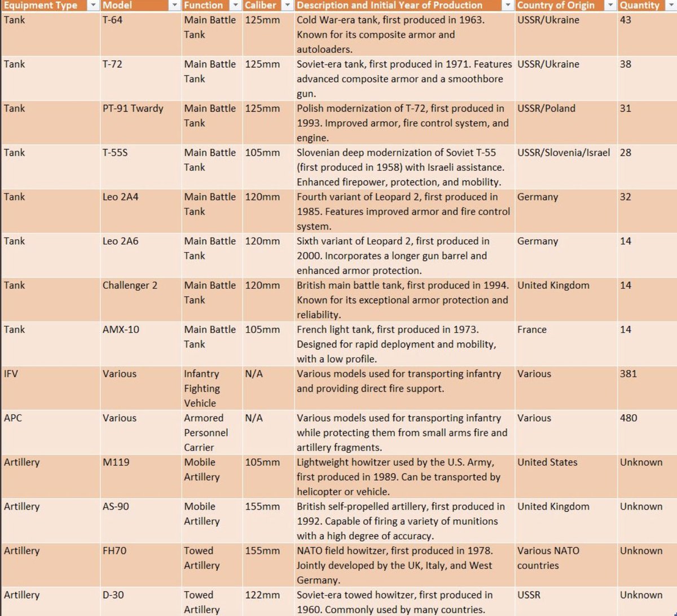
Task: Select the Armored Personnel Carrier function cell
Action: point(212,433)
